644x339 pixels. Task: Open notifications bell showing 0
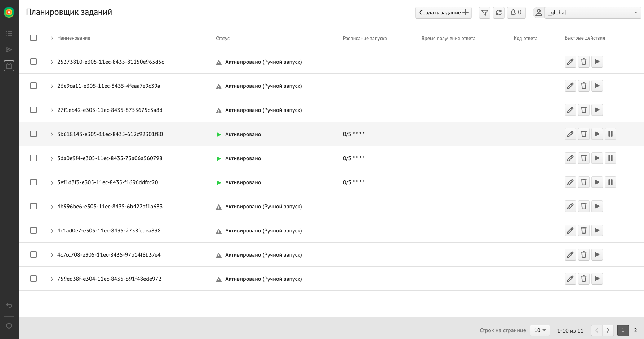point(516,13)
